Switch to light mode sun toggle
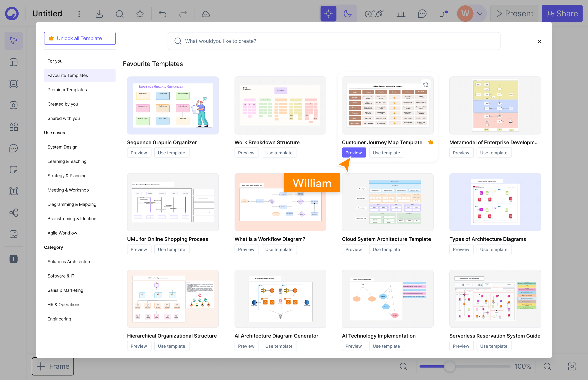The height and width of the screenshot is (380, 588). [x=328, y=14]
